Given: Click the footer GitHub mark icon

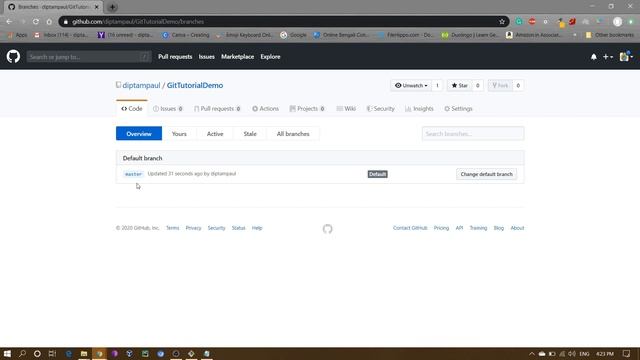Looking at the screenshot, I should tap(327, 229).
